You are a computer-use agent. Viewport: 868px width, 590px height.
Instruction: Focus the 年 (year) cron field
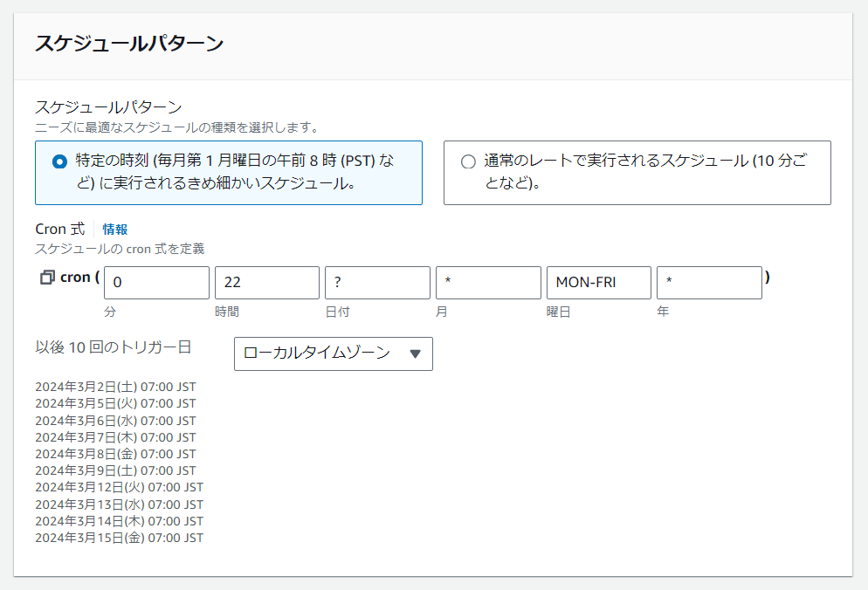tap(709, 283)
